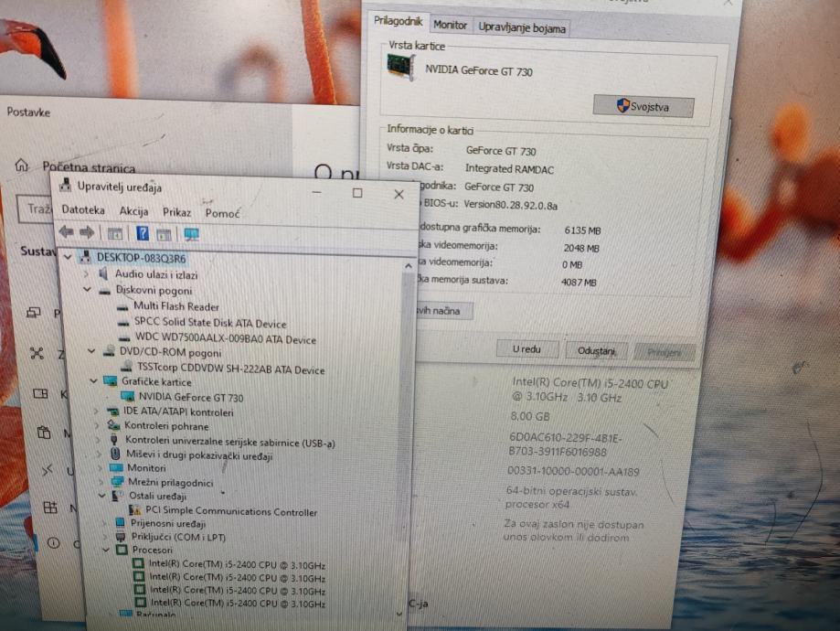Select Priključci (COM i LPT) item
Image resolution: width=840 pixels, height=631 pixels.
coord(178,537)
